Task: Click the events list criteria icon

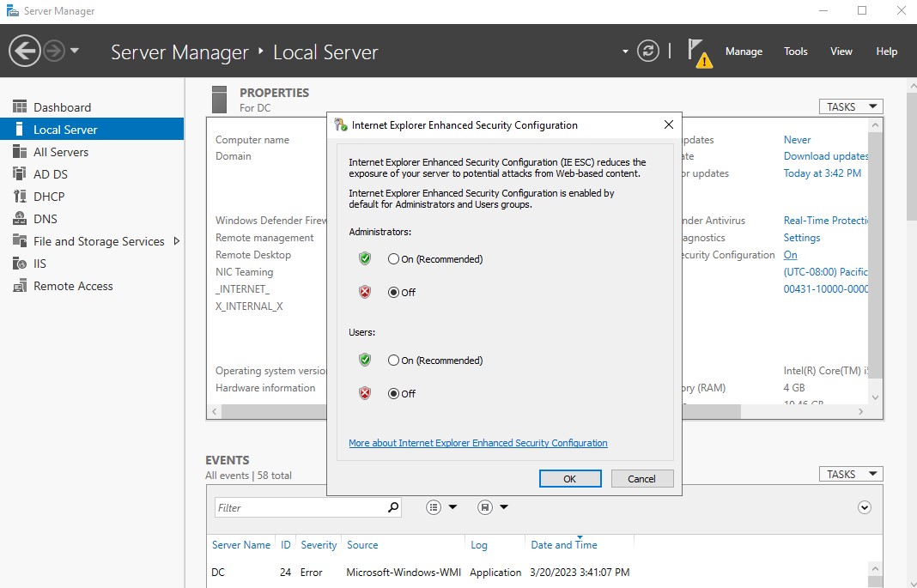Action: point(434,507)
